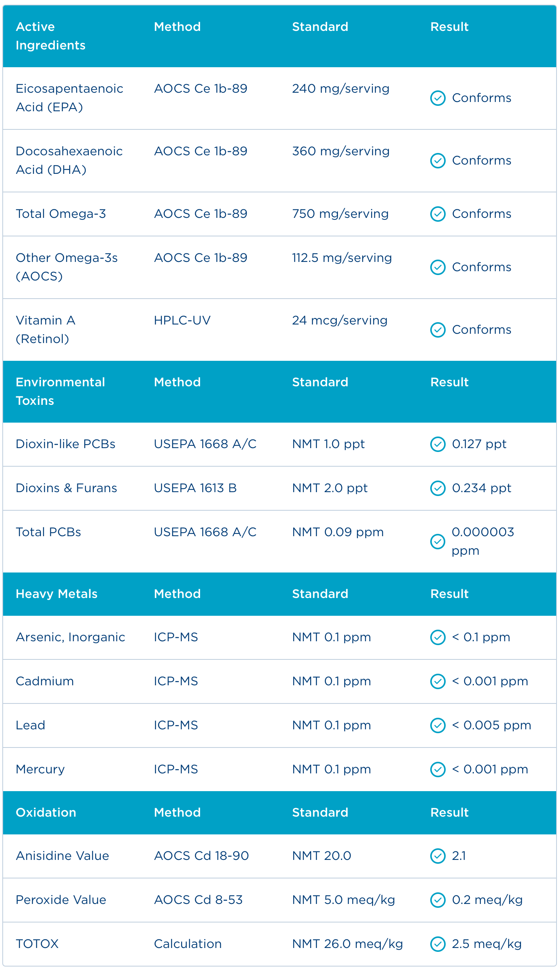Click the checkmark in the Mercury result row
The width and height of the screenshot is (560, 970).
[438, 770]
